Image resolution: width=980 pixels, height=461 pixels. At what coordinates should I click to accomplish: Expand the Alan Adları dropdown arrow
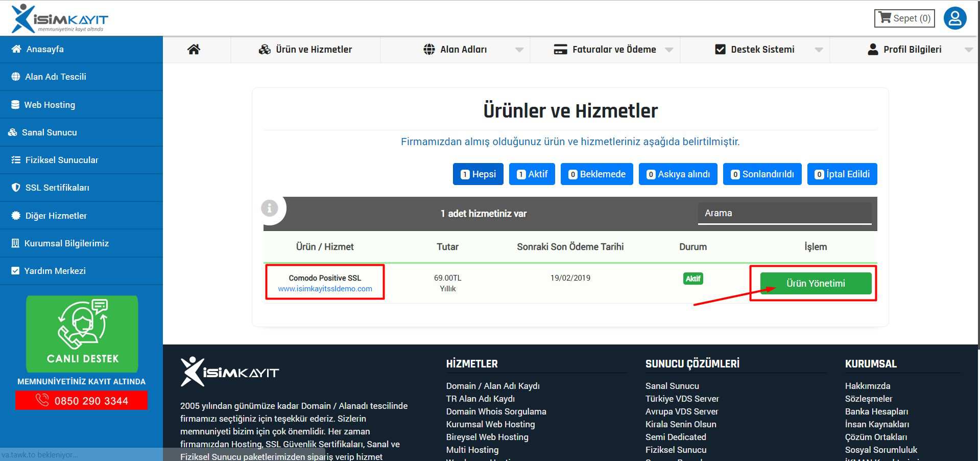click(x=519, y=50)
